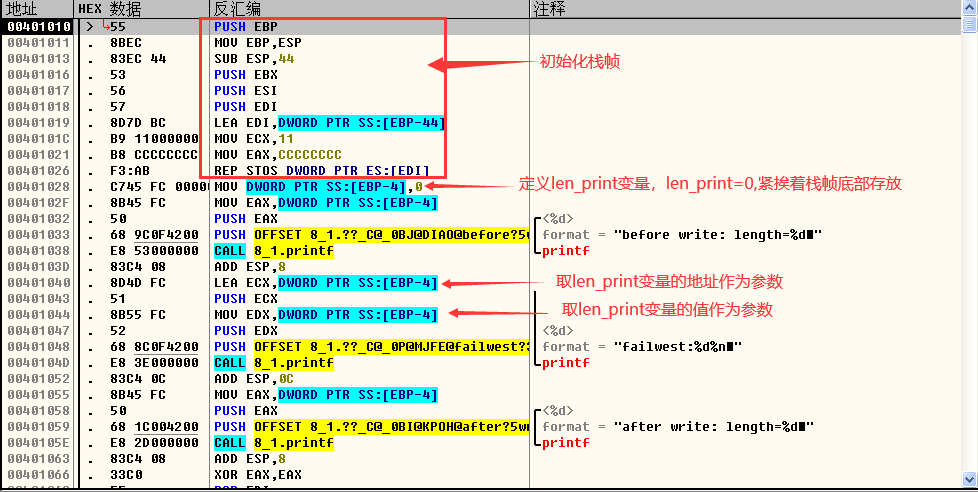Select address 00401011
The width and height of the screenshot is (978, 492).
[39, 43]
